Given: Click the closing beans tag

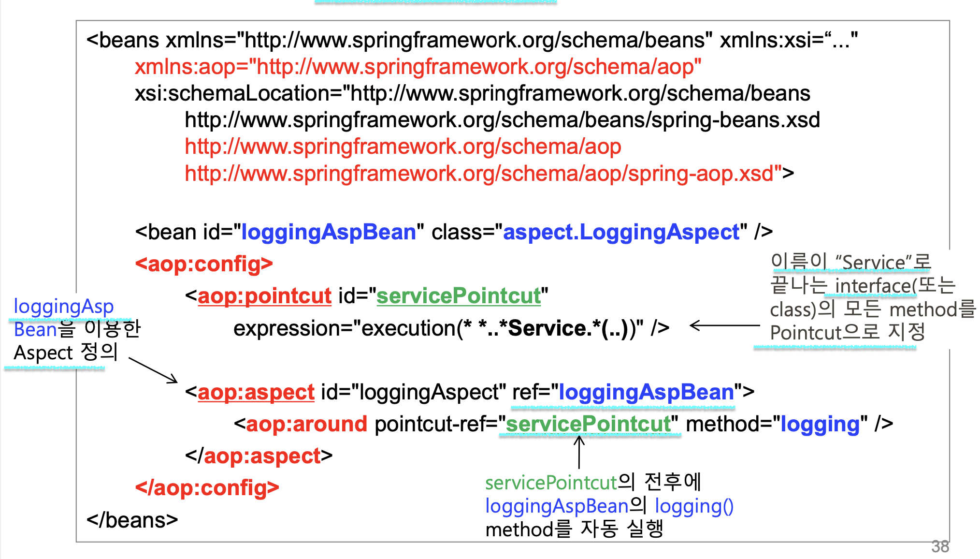Looking at the screenshot, I should click(132, 520).
